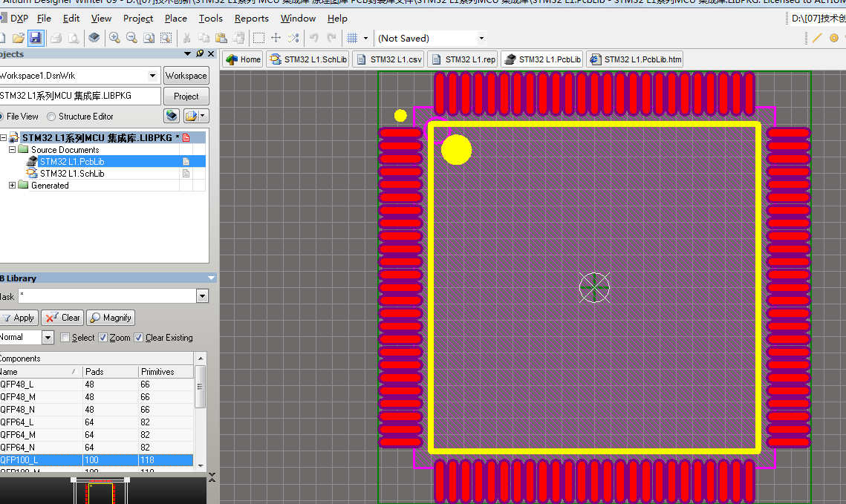
Task: Click the Redo arrow icon
Action: click(x=331, y=38)
